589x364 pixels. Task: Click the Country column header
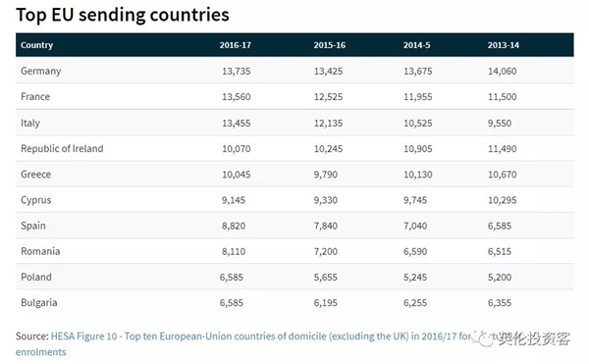coord(37,45)
